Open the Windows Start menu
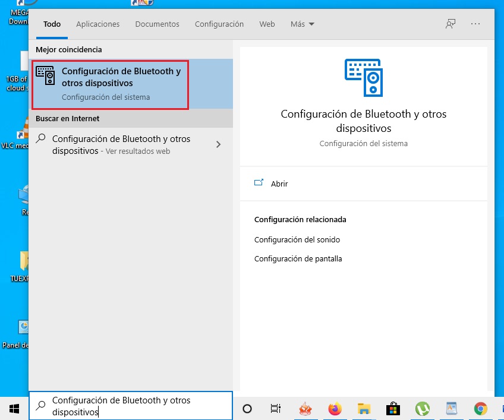Screen dimensions: 504x420 pyautogui.click(x=14, y=408)
